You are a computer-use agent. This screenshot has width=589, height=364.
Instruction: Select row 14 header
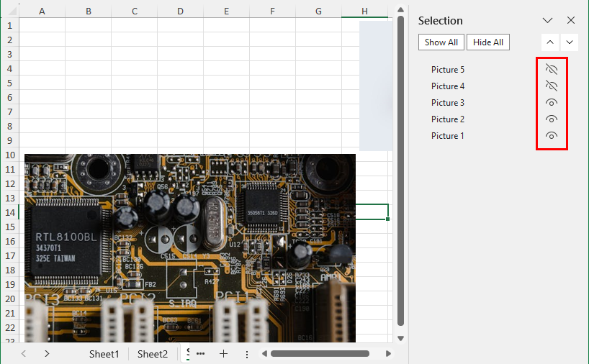[x=10, y=212]
